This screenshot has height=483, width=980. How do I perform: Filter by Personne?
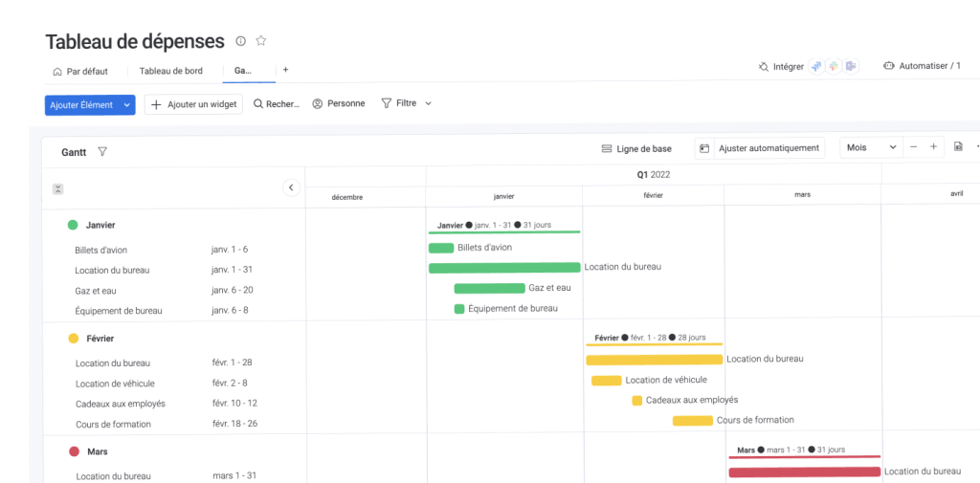pos(339,103)
